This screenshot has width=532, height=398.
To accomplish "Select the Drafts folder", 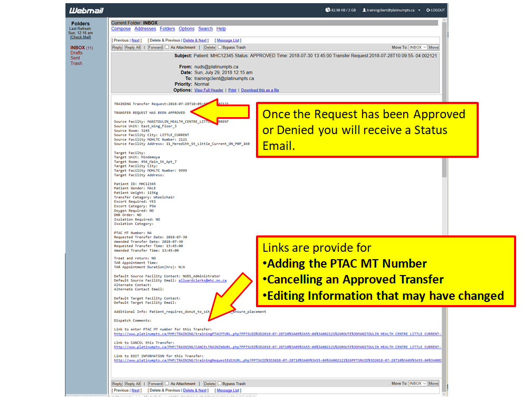I will (77, 53).
